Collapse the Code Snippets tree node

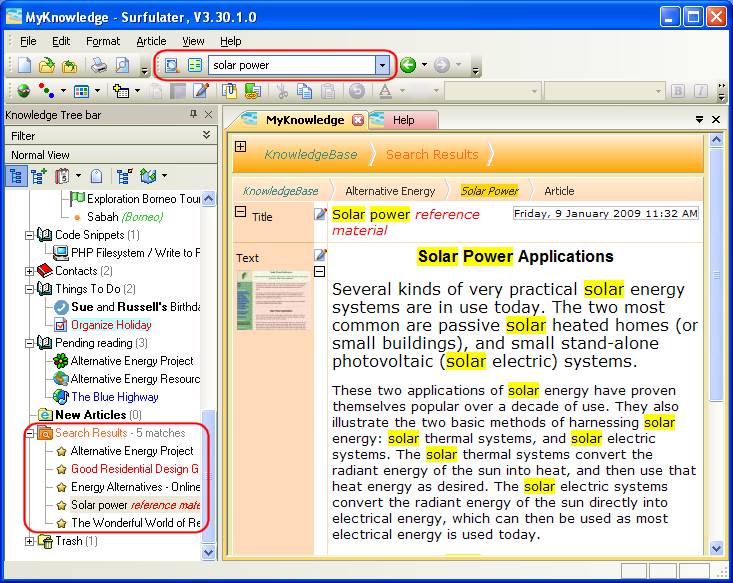(29, 235)
